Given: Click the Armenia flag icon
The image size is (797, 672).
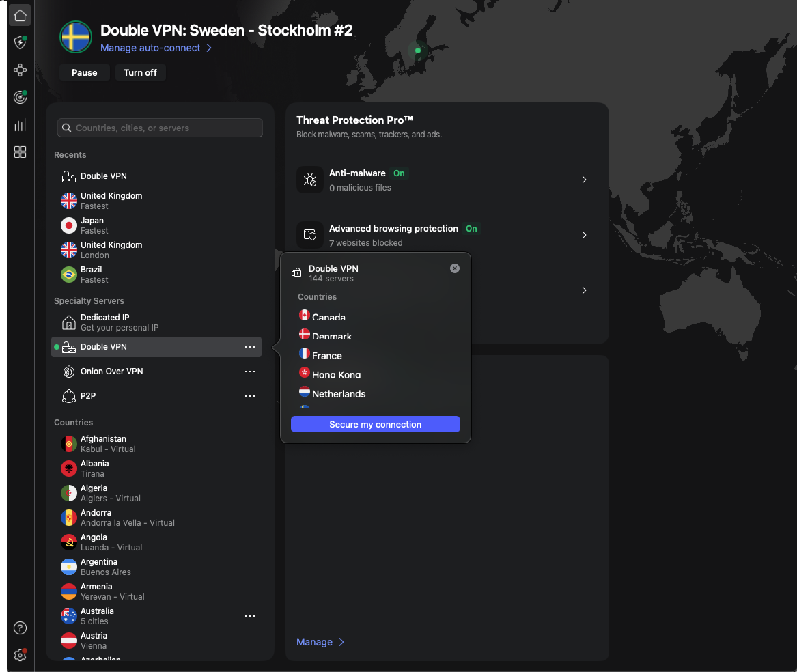Looking at the screenshot, I should [68, 591].
